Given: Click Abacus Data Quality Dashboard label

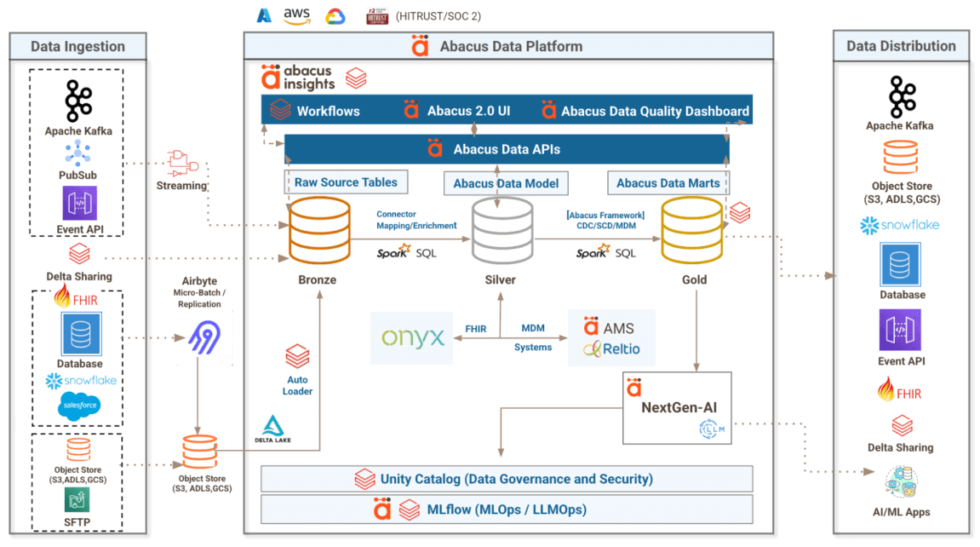Looking at the screenshot, I should click(x=655, y=112).
